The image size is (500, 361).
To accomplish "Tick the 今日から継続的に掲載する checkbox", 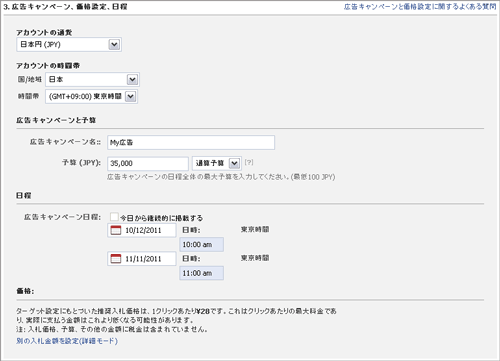I will click(x=114, y=217).
